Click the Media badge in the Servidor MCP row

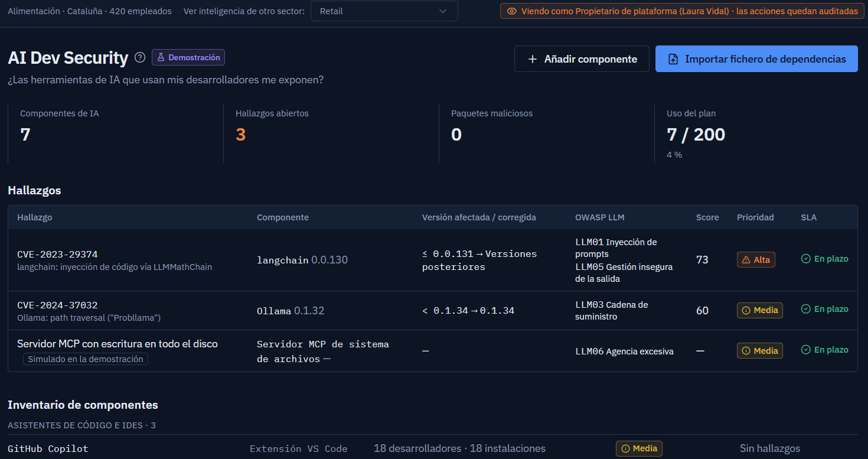tap(760, 351)
